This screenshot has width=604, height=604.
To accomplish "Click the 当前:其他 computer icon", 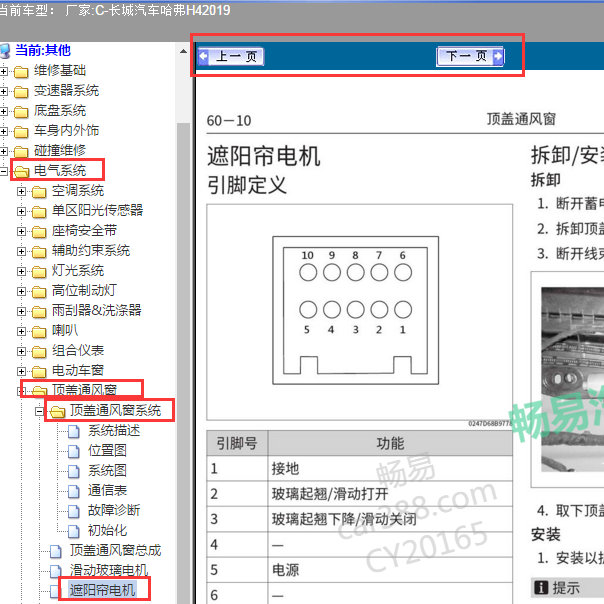I will point(5,51).
